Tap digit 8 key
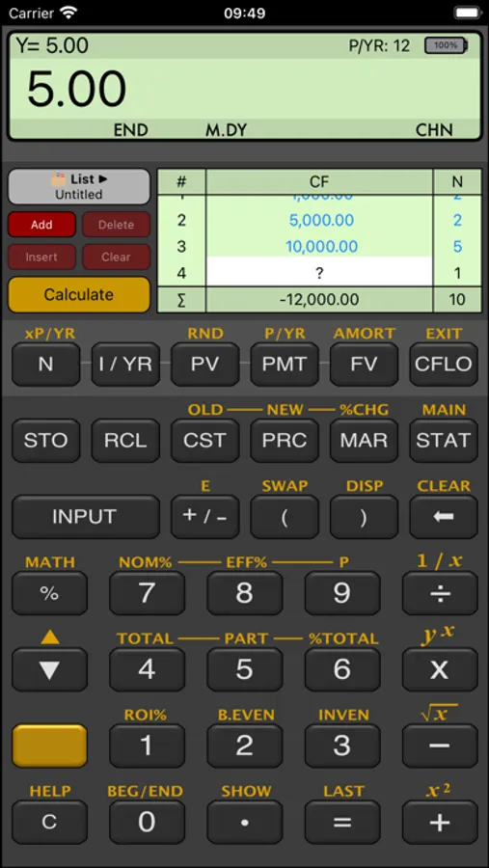 coord(245,593)
